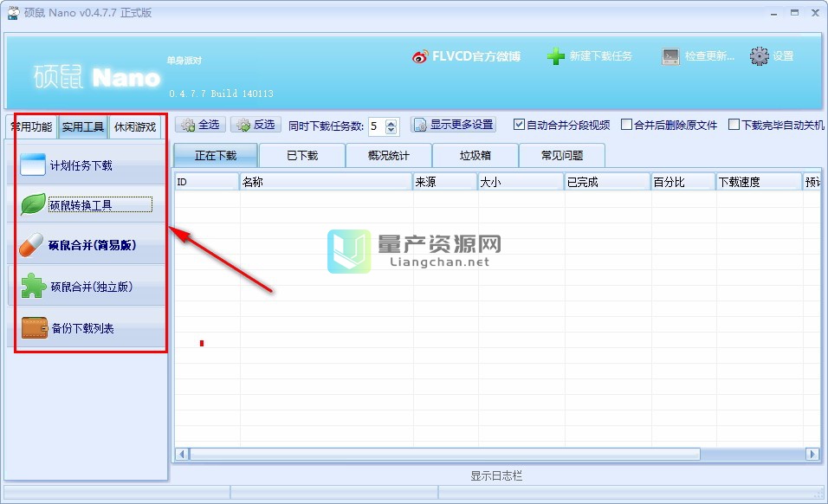Click the 单身派对 text in header
The width and height of the screenshot is (828, 504).
click(184, 61)
